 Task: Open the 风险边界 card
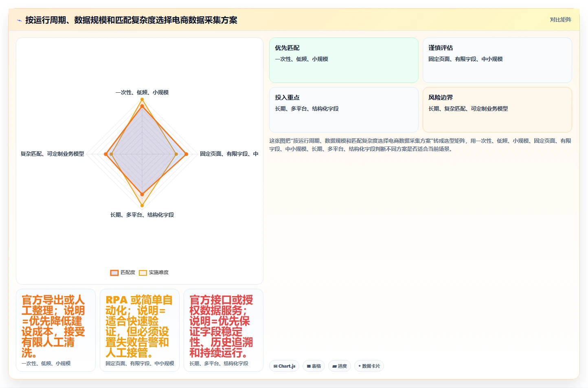click(x=497, y=110)
